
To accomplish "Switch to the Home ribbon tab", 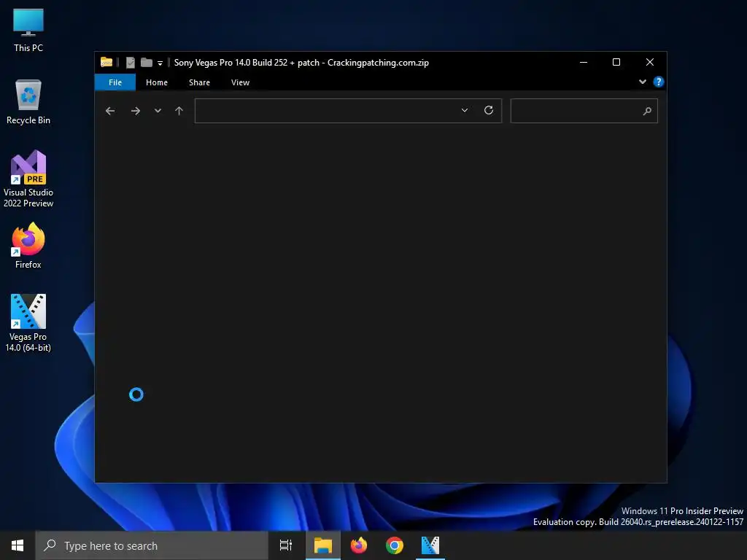I will [x=157, y=82].
